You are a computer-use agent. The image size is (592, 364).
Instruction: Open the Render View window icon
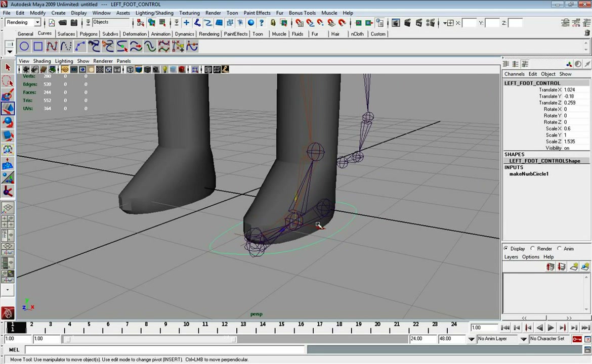tap(396, 23)
